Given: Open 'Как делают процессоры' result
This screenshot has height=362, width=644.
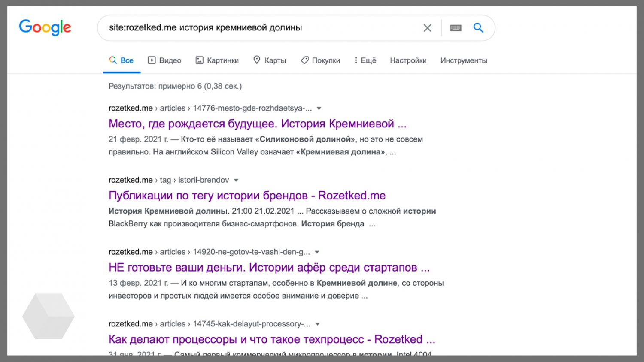Looking at the screenshot, I should [272, 339].
